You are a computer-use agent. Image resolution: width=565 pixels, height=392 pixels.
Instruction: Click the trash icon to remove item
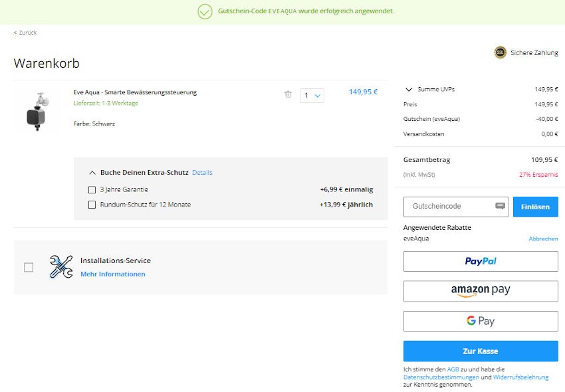288,94
